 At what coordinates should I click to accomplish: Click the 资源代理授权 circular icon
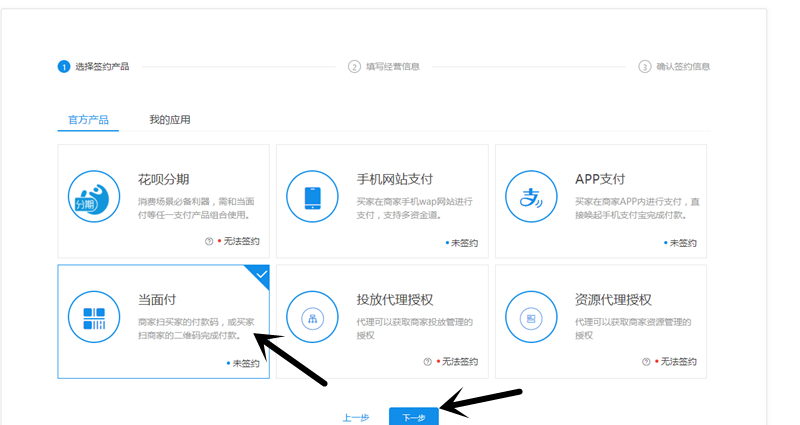(531, 317)
